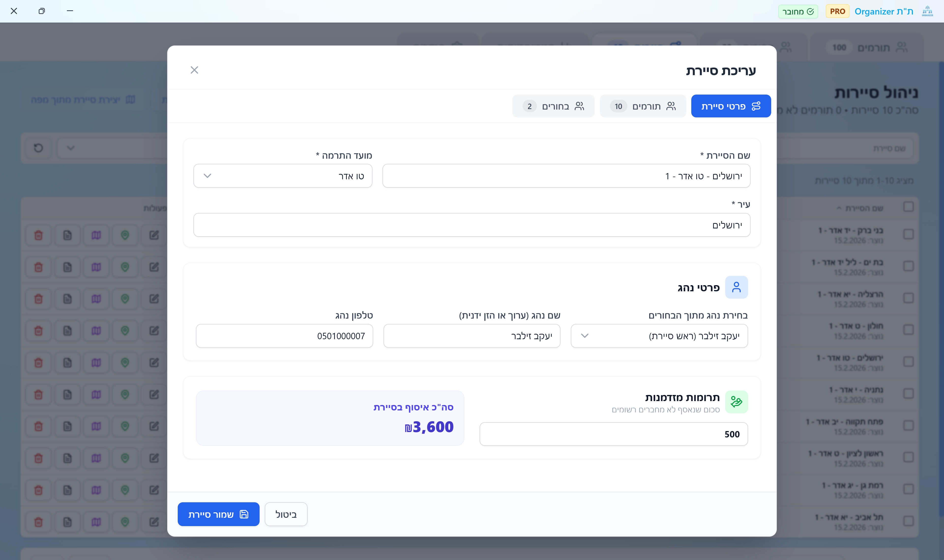Click edit pencil icon in fifth table row
Screen dimensions: 944x560
(x=154, y=363)
